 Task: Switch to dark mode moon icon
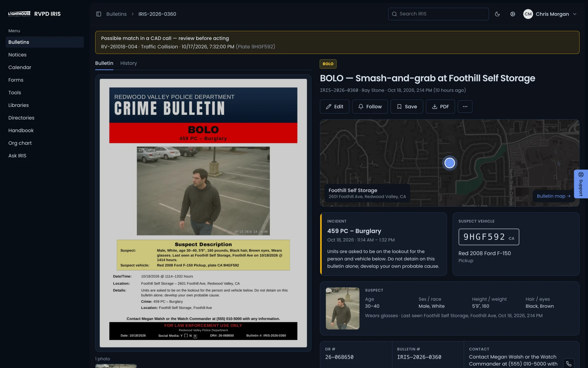497,14
